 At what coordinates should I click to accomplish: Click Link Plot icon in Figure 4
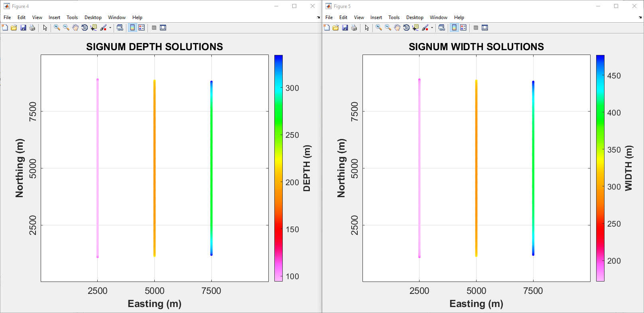pyautogui.click(x=120, y=27)
